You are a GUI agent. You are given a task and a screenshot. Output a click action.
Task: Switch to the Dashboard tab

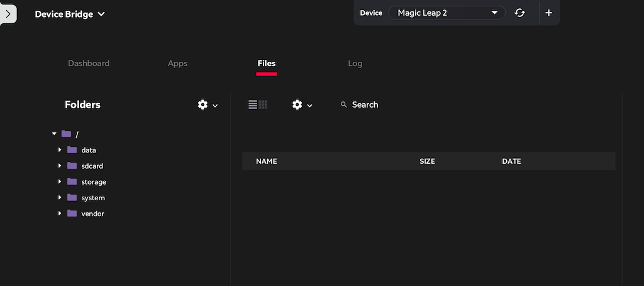click(89, 64)
